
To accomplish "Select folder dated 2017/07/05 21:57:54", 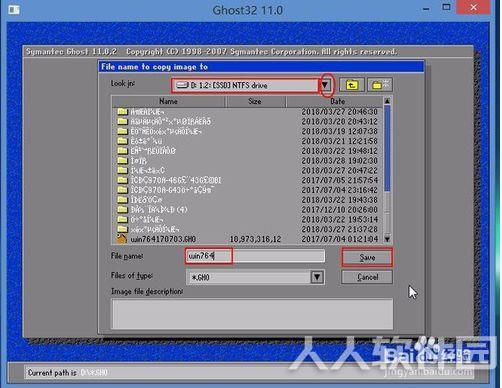I will pos(247,180).
